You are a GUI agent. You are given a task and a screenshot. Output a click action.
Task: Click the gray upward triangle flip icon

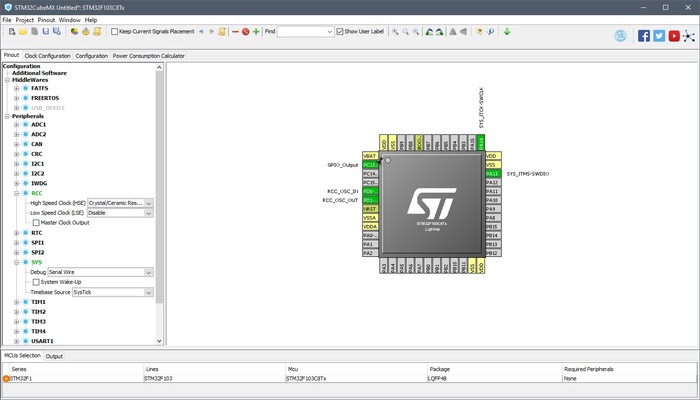(x=453, y=32)
